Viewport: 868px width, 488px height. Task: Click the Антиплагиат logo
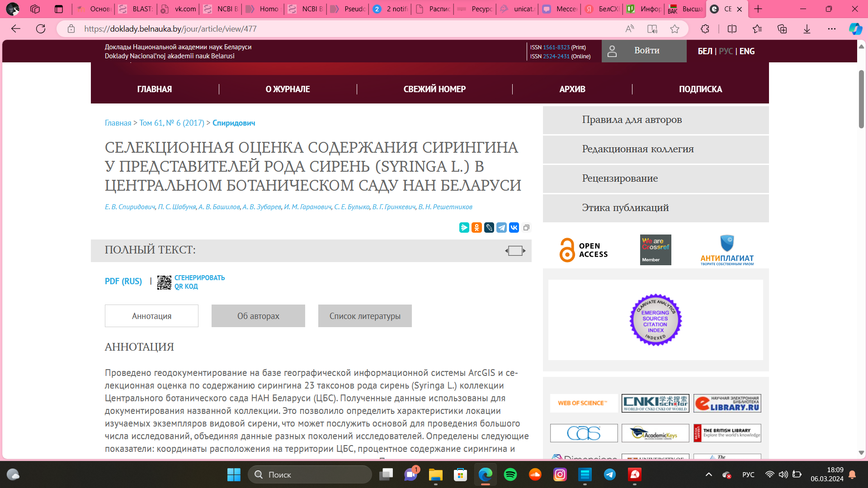point(727,250)
